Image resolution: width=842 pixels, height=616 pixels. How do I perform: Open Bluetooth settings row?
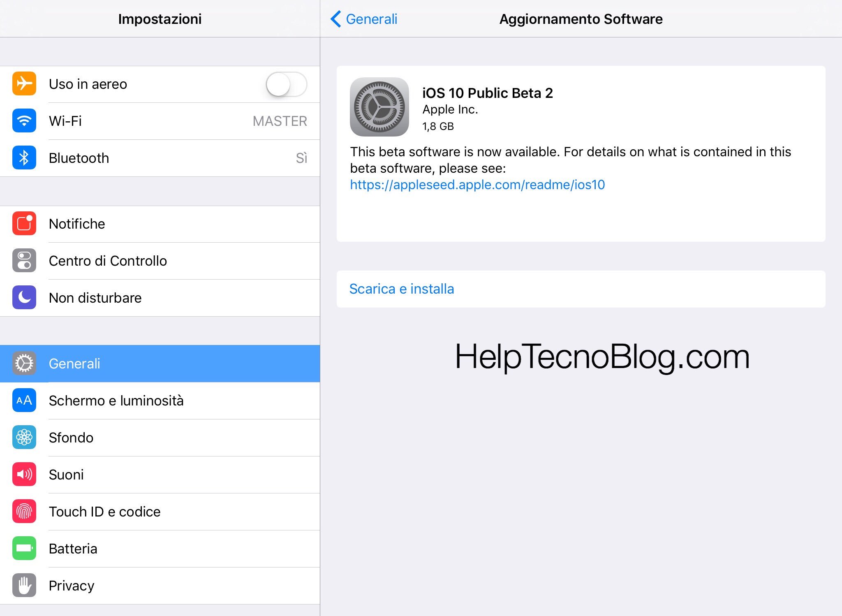(160, 158)
